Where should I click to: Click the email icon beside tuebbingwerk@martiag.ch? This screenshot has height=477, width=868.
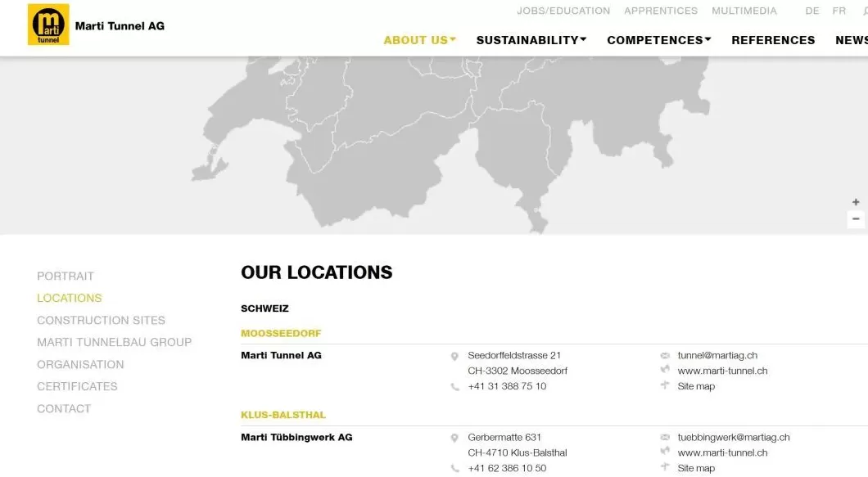(665, 438)
